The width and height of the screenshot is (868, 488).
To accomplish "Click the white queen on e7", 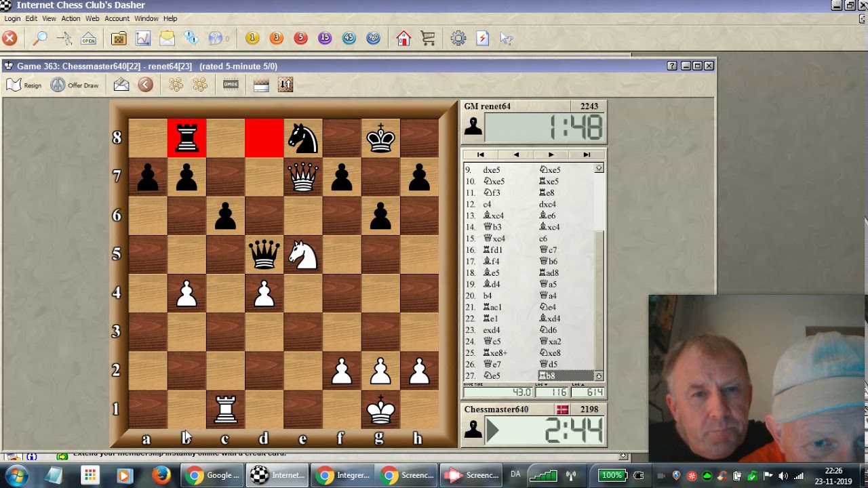I will point(303,178).
